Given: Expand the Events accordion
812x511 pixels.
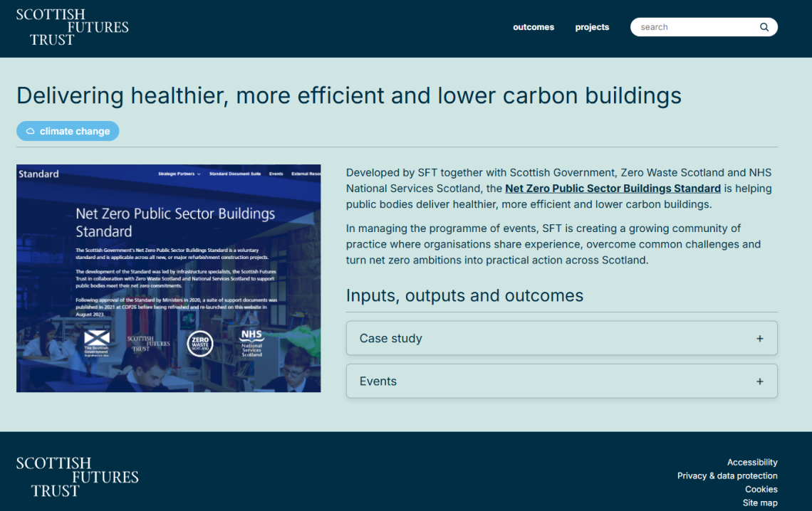Looking at the screenshot, I should 562,381.
